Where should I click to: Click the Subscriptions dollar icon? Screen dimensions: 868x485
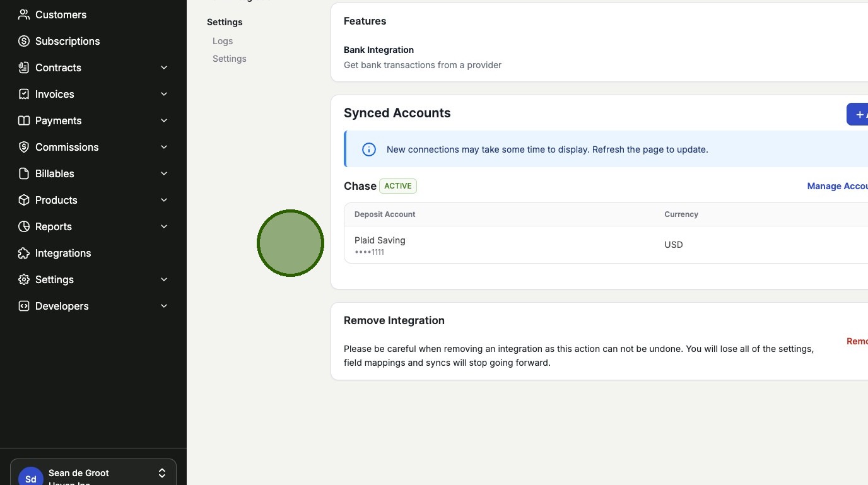click(24, 41)
